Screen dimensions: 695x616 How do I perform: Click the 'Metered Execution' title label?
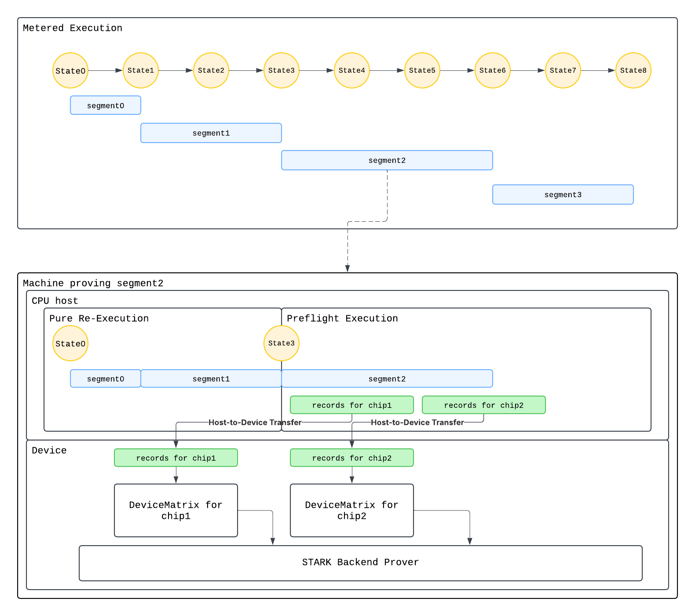tap(73, 28)
